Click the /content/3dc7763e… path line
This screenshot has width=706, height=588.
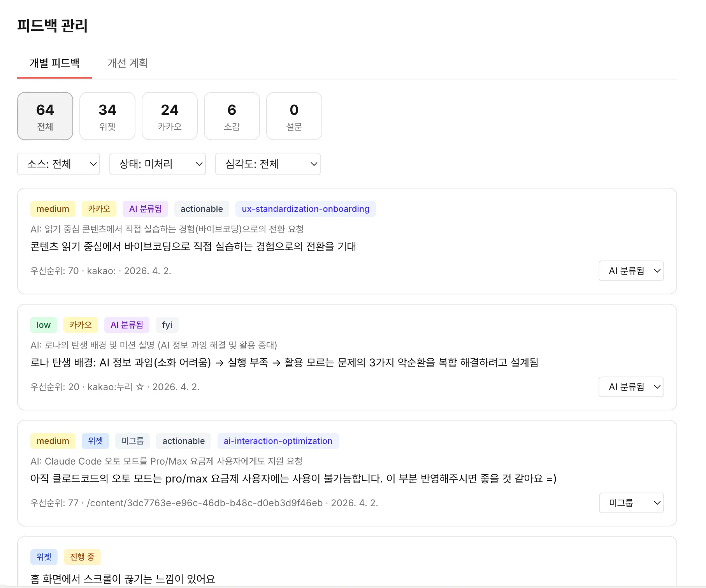click(x=204, y=503)
